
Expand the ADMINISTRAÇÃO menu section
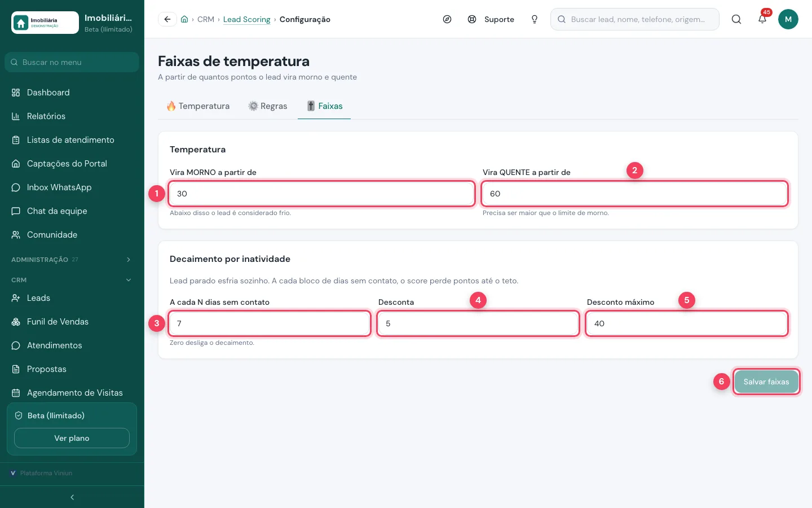point(72,260)
